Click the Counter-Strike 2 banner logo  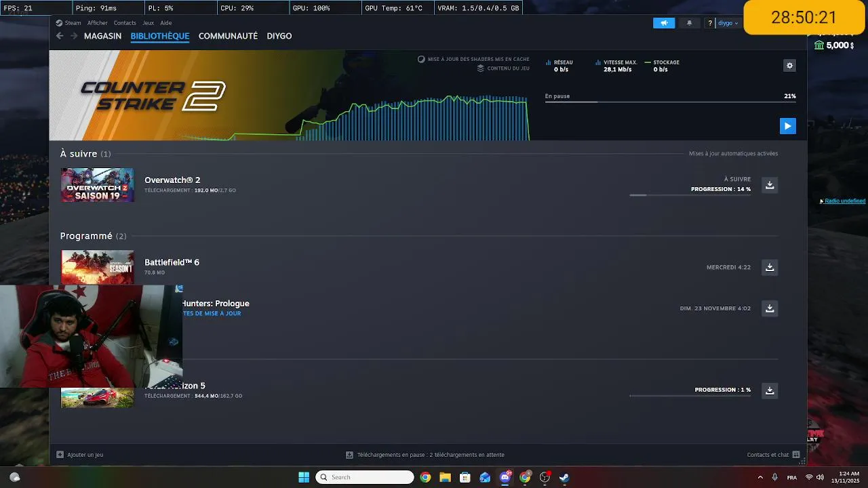[x=153, y=96]
